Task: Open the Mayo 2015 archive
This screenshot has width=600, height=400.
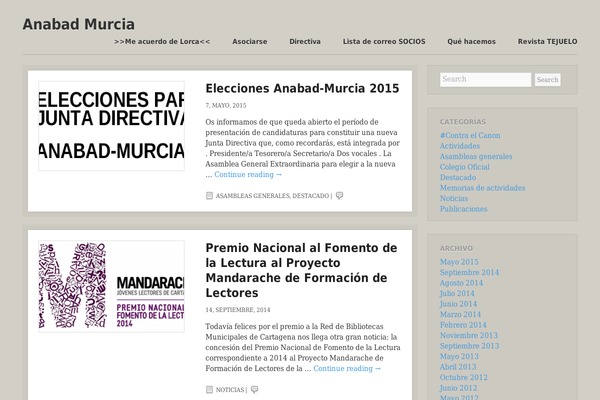Action: [459, 262]
